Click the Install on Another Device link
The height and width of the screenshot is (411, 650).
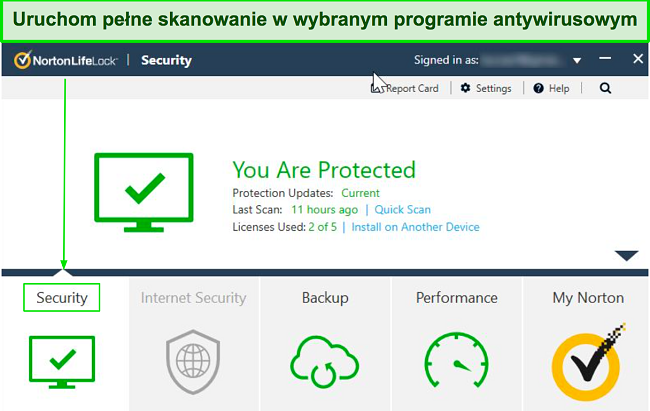(415, 227)
